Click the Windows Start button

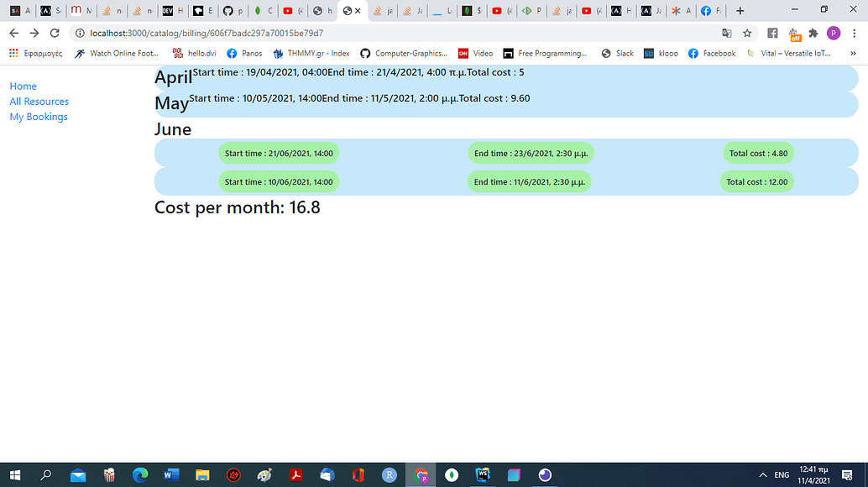point(15,475)
